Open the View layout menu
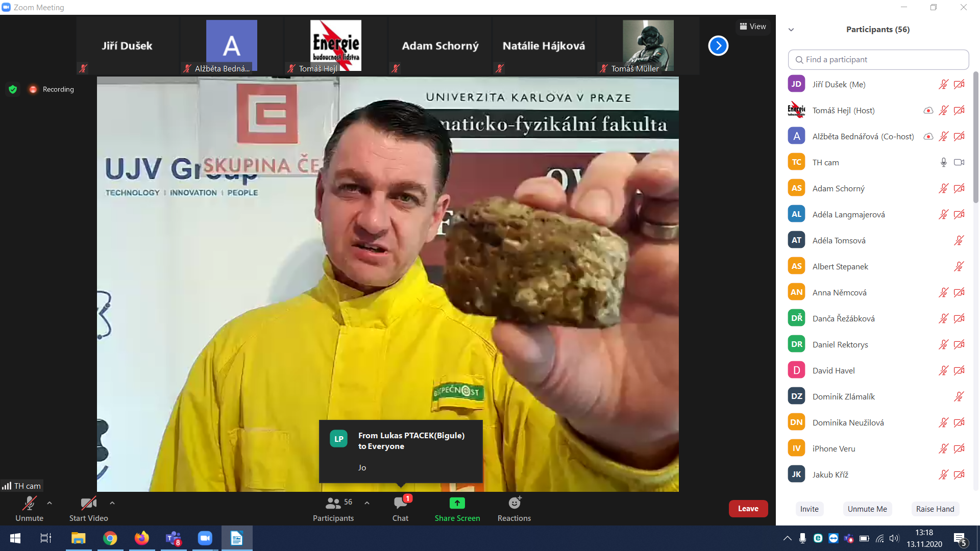 (753, 27)
